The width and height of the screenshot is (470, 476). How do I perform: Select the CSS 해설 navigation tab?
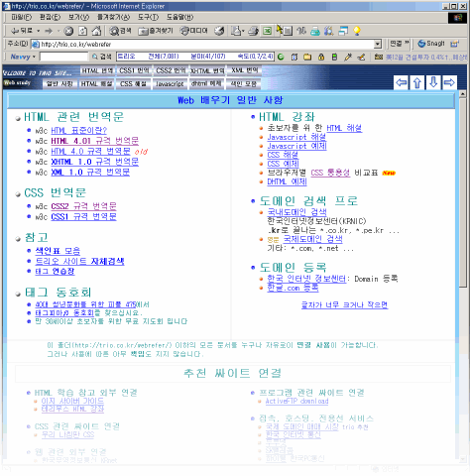pyautogui.click(x=133, y=84)
